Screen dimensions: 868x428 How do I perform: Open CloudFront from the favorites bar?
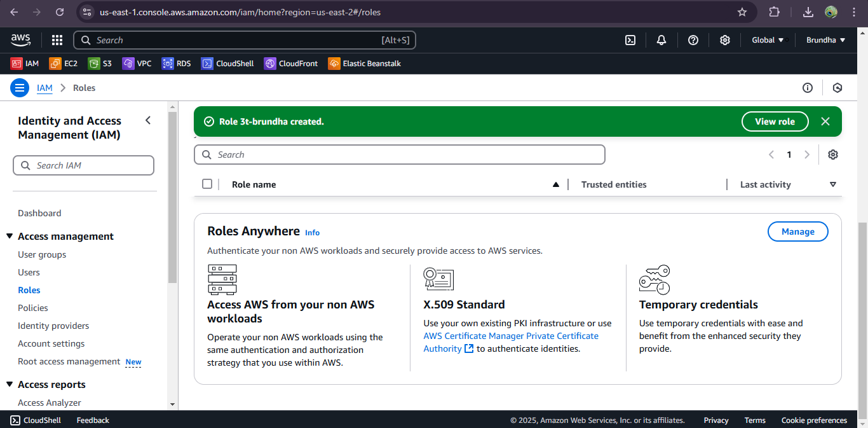(x=291, y=64)
